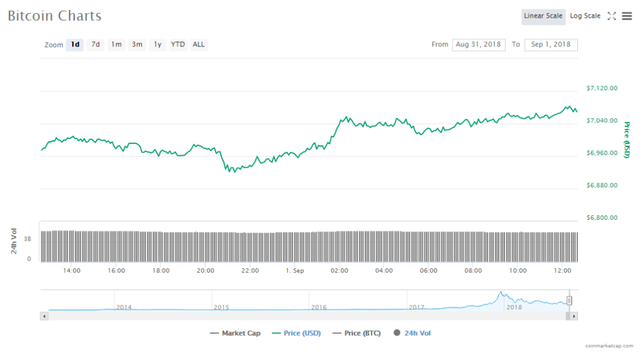Choose the 1y zoom option
The width and height of the screenshot is (644, 353).
(x=158, y=45)
